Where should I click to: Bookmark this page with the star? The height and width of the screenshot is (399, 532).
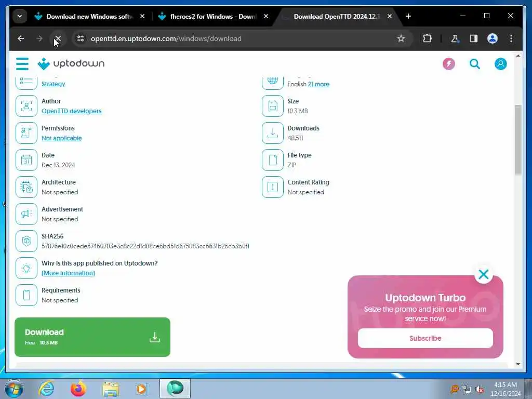pyautogui.click(x=401, y=38)
